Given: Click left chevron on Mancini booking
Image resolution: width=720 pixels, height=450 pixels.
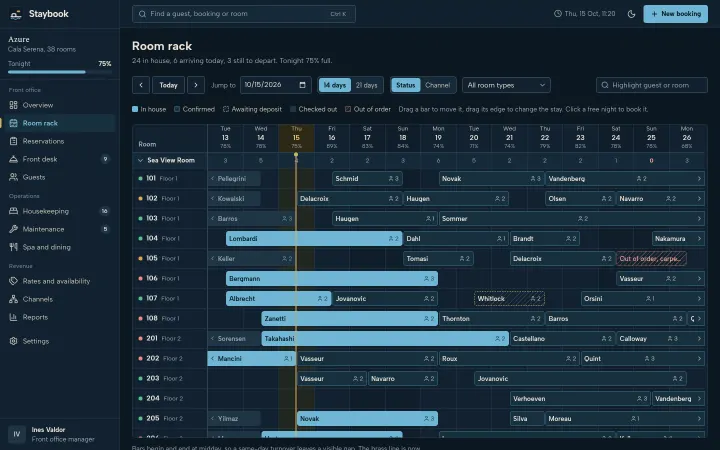Looking at the screenshot, I should tap(212, 359).
